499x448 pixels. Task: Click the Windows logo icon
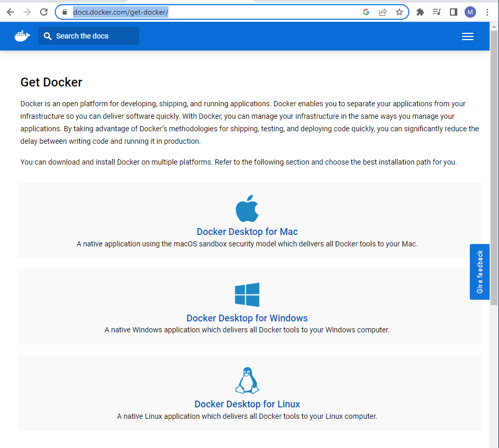tap(247, 295)
